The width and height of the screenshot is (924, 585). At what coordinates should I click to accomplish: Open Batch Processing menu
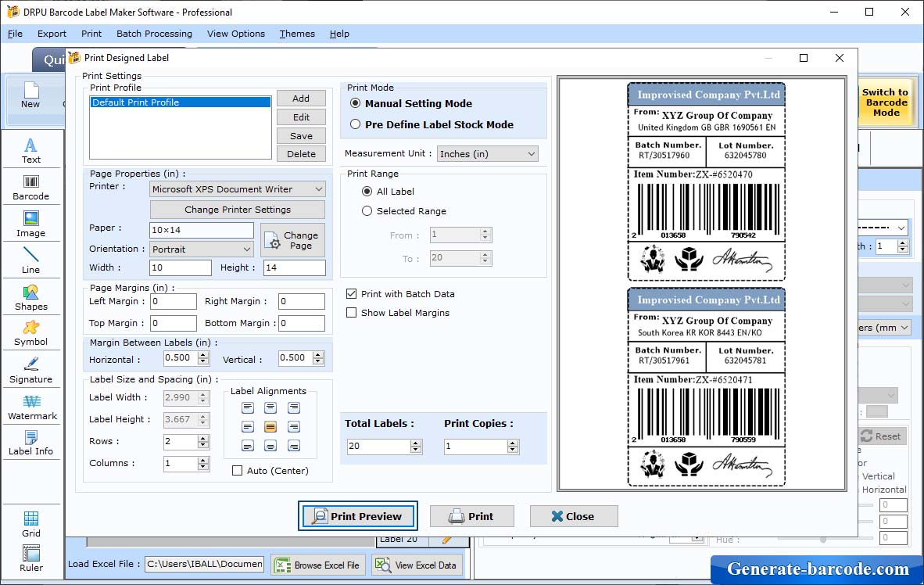coord(155,34)
